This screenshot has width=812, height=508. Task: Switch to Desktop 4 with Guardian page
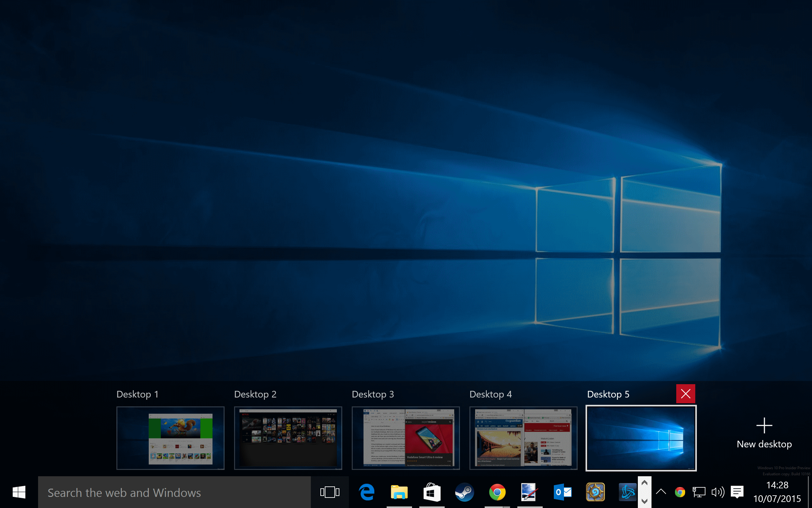[523, 438]
